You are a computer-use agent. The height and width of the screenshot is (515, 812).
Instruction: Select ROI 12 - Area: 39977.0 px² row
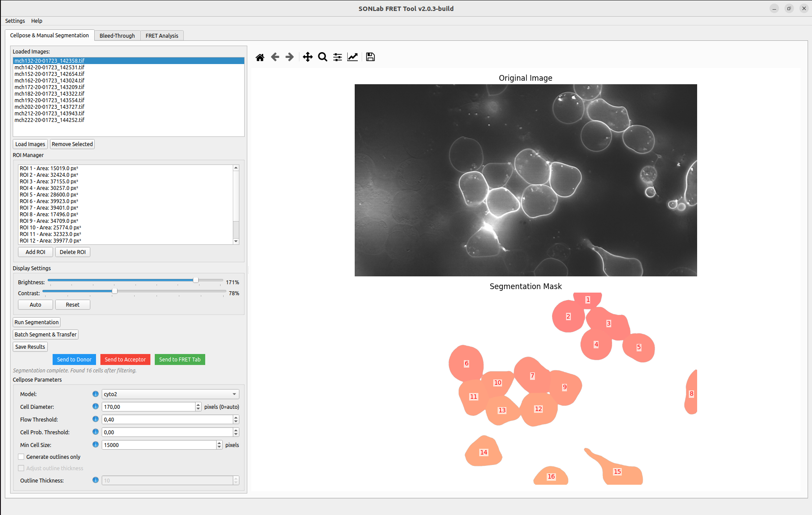coord(125,240)
